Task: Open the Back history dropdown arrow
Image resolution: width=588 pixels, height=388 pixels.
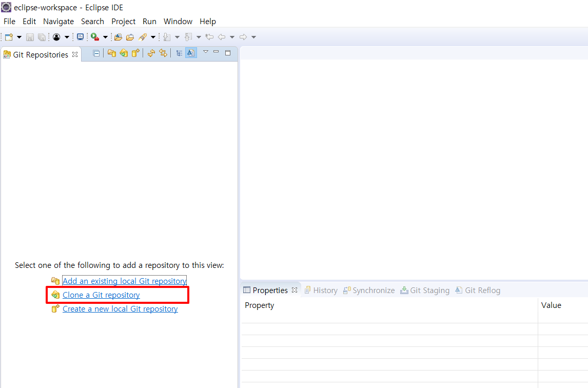Action: pyautogui.click(x=232, y=37)
